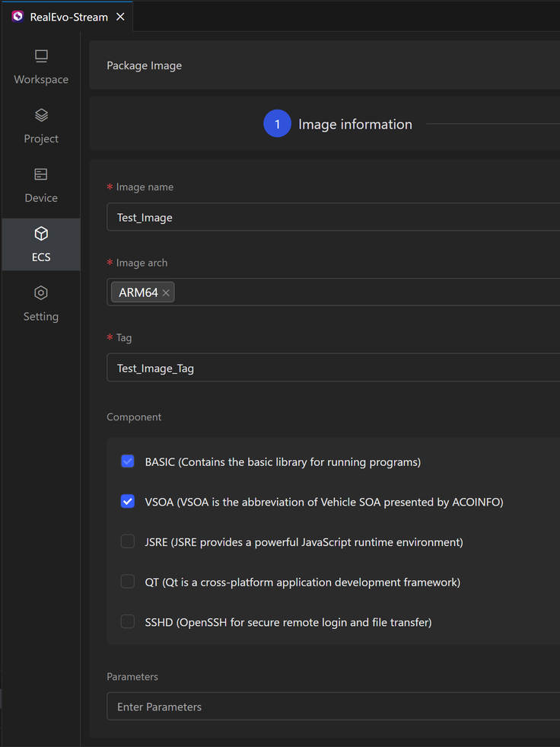Screen dimensions: 560x747
Task: Click the Image arch field label
Action: tap(142, 263)
